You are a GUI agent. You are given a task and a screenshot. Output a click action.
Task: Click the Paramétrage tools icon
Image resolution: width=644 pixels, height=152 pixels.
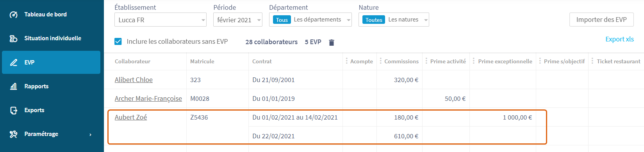(x=14, y=134)
